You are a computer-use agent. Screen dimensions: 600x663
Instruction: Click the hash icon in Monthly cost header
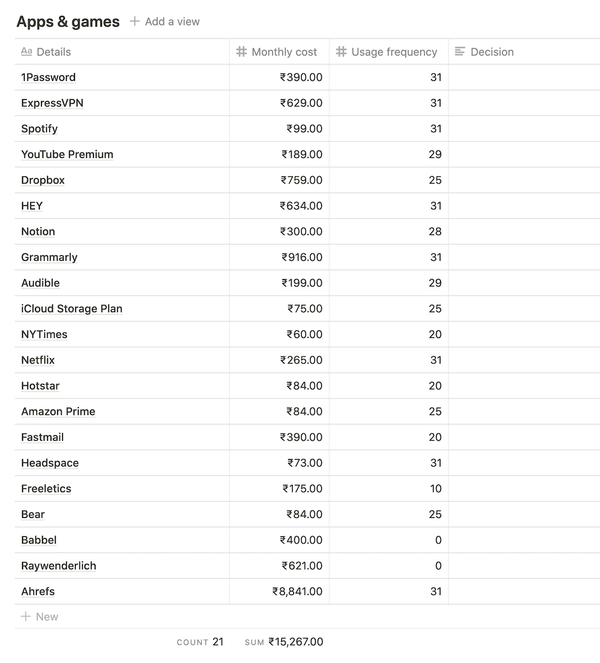[x=241, y=52]
